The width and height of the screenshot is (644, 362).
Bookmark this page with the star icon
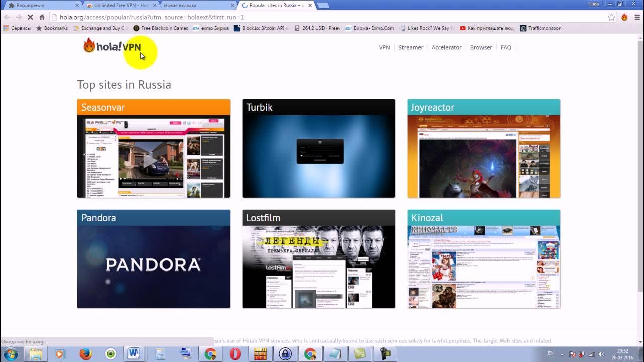(611, 17)
